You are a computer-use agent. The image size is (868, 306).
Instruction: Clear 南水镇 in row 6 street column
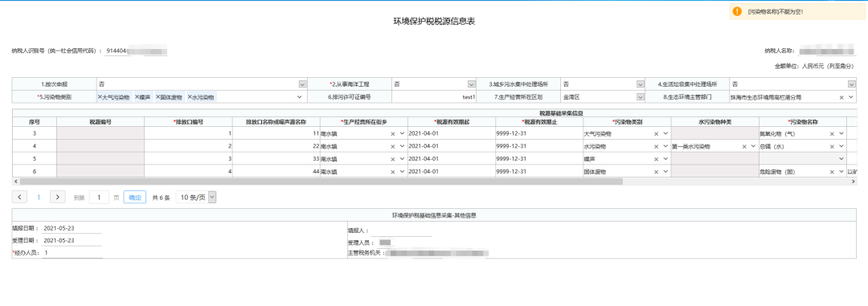pos(393,172)
